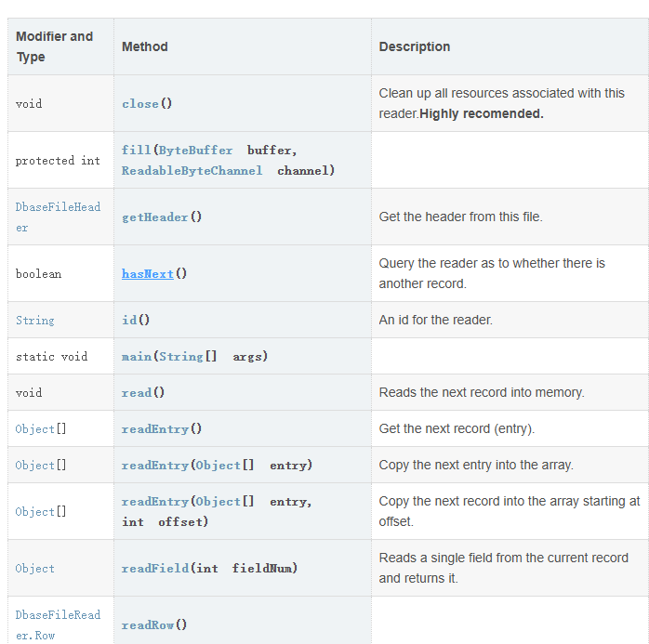649x644 pixels.
Task: Open readEntry with the single entry parameter
Action: point(154,466)
